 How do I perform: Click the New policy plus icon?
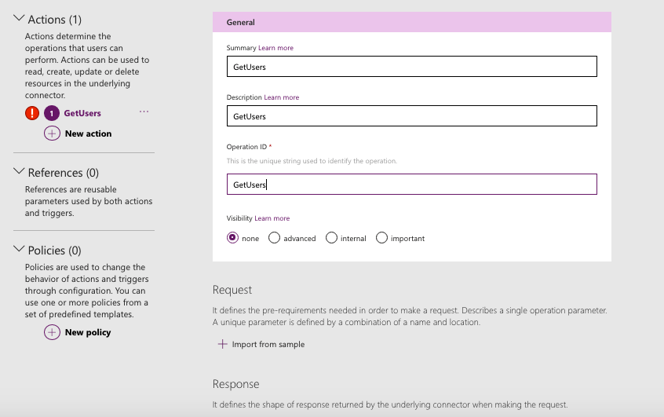(52, 332)
